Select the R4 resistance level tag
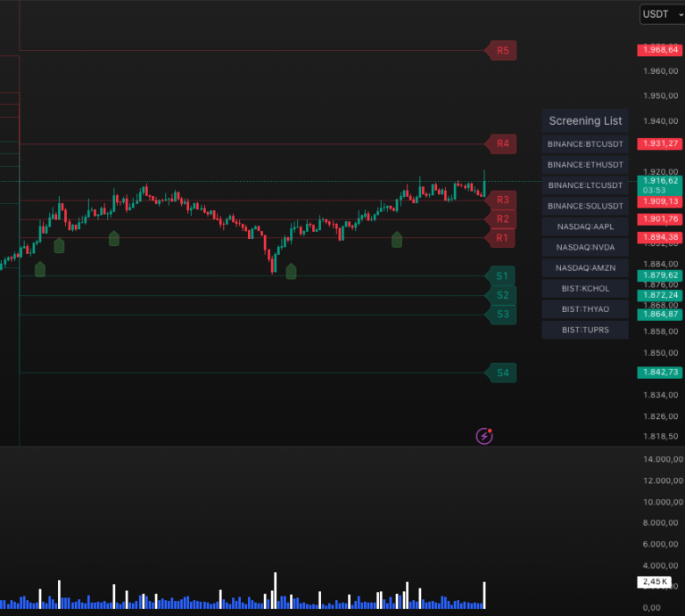The width and height of the screenshot is (685, 616). 502,144
